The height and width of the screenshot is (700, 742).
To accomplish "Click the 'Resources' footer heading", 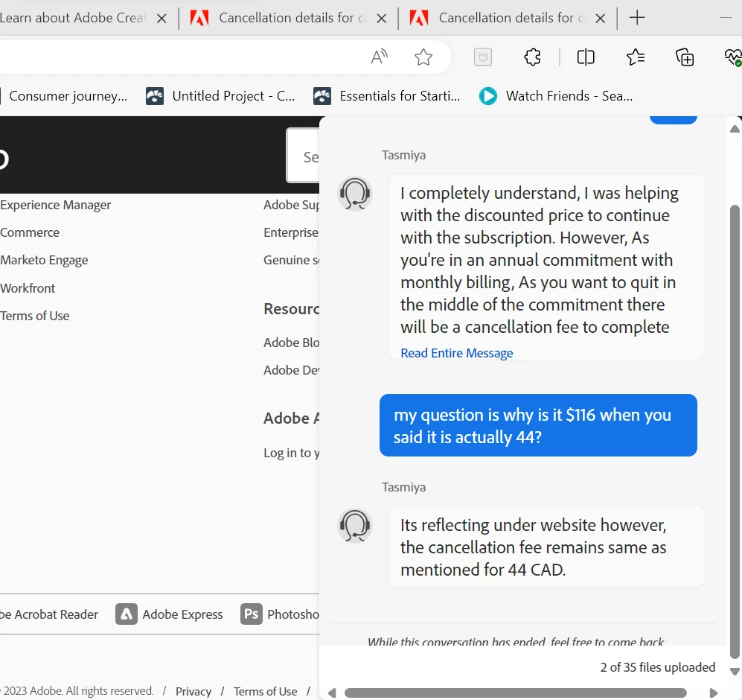I will pyautogui.click(x=292, y=309).
